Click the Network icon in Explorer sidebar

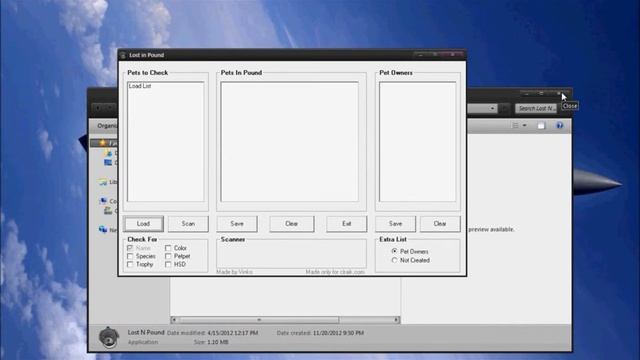click(x=103, y=229)
